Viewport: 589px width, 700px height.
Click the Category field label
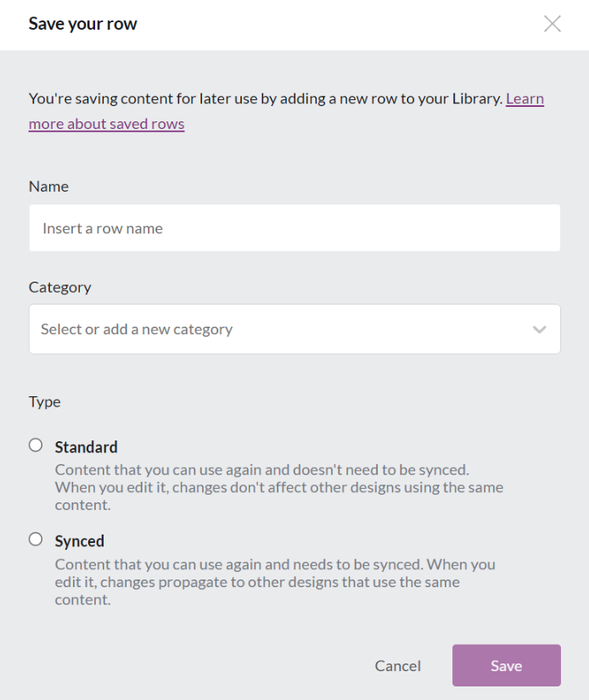point(59,287)
